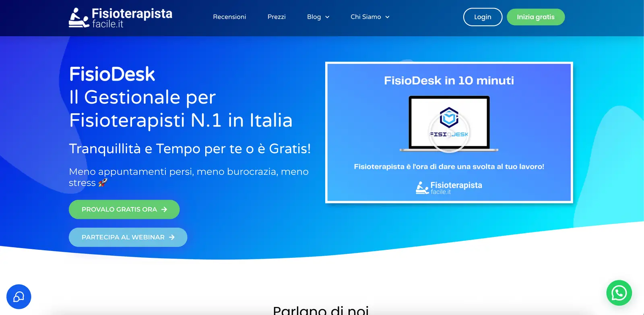Open the support chat headset icon
The image size is (644, 315).
point(19,297)
